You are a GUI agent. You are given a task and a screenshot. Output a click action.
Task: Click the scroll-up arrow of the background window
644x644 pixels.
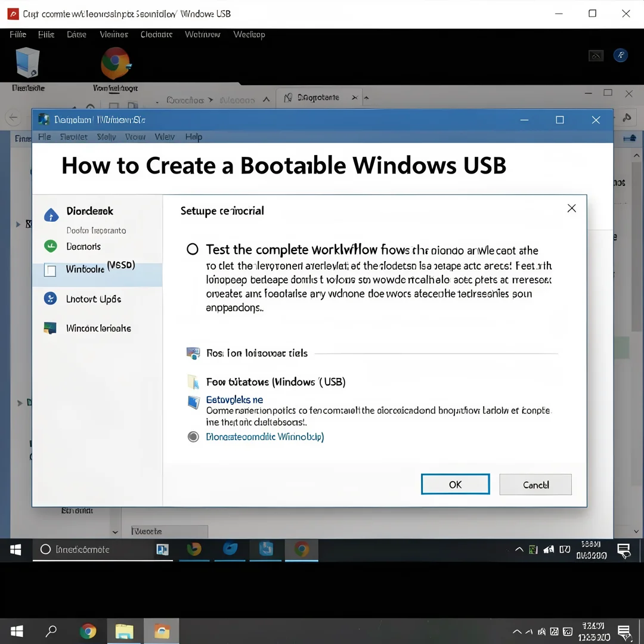(x=636, y=156)
